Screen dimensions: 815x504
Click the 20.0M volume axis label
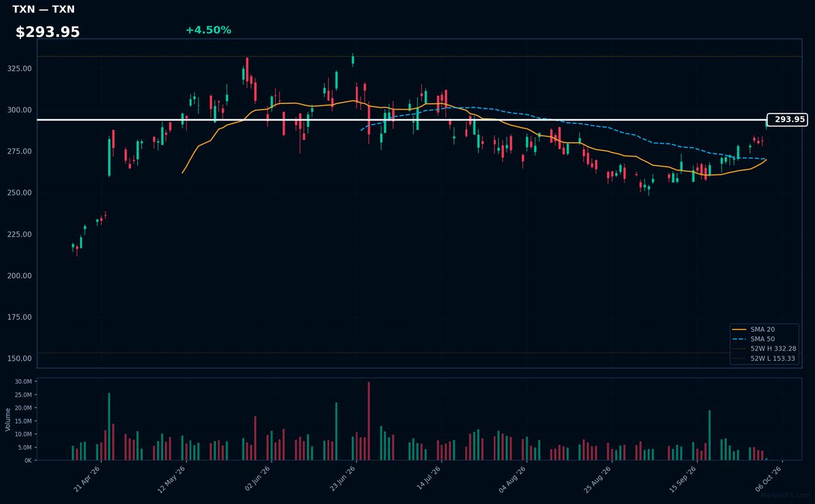pos(23,408)
